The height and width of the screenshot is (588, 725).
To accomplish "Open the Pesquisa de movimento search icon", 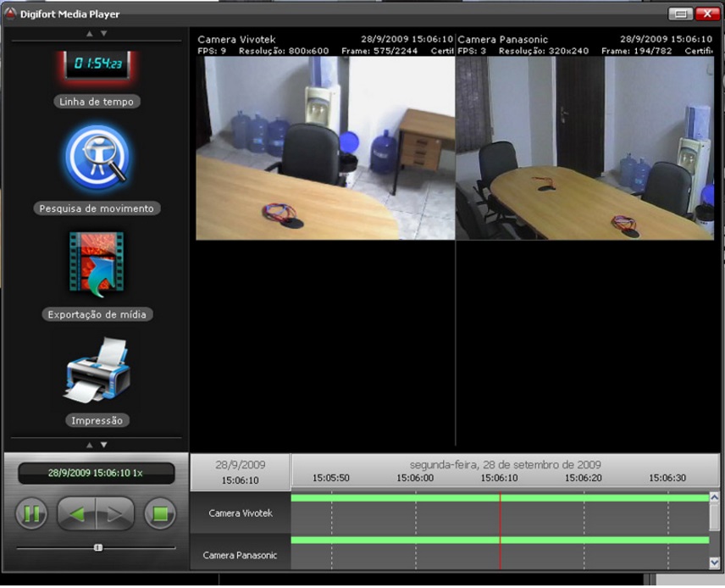I will click(96, 158).
